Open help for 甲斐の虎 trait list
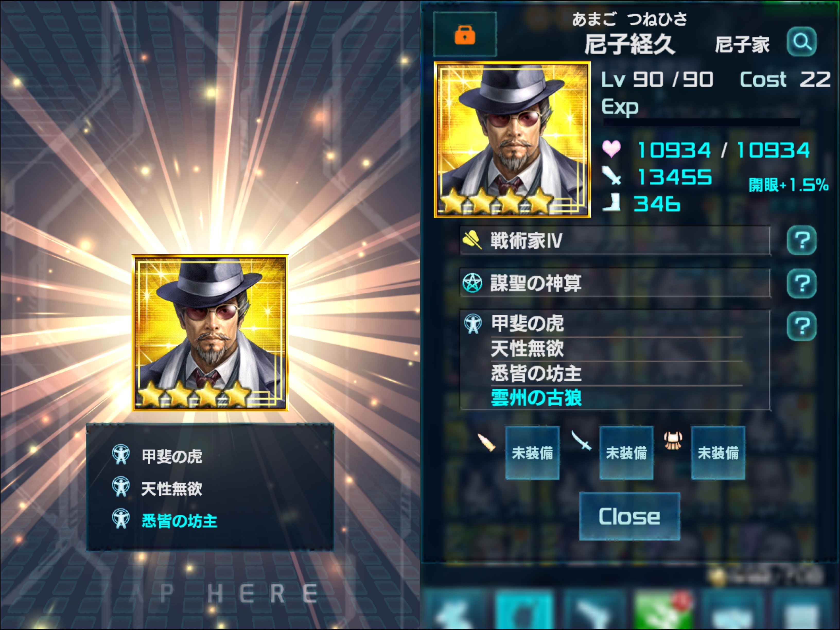The width and height of the screenshot is (840, 630). 802,326
